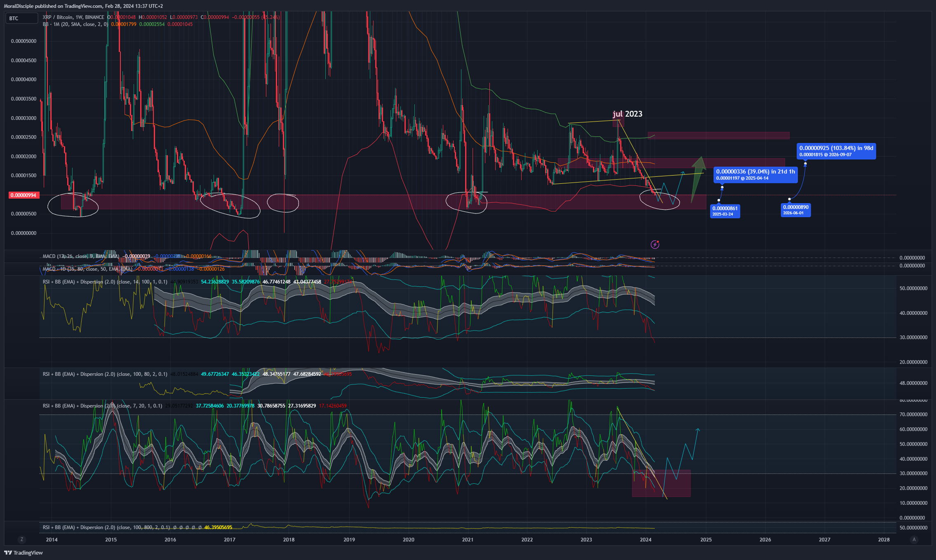Click the clock icon beside 2025-04-14
936x560 pixels.
coord(743,178)
